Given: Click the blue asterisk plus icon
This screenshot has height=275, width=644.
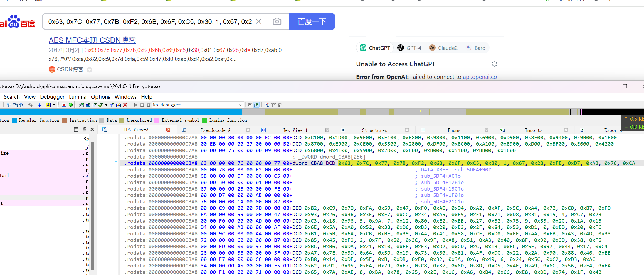Looking at the screenshot, I should (x=112, y=105).
